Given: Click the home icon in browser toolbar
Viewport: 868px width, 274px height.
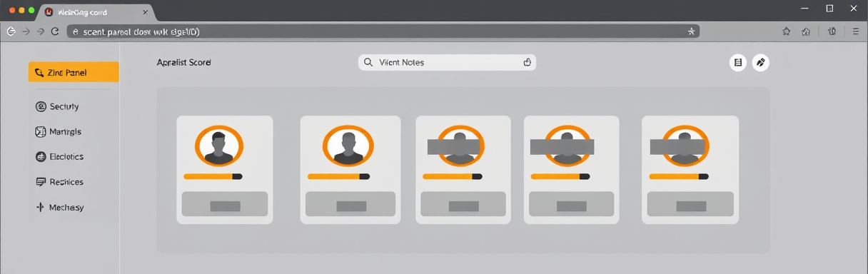Looking at the screenshot, I should click(x=806, y=31).
